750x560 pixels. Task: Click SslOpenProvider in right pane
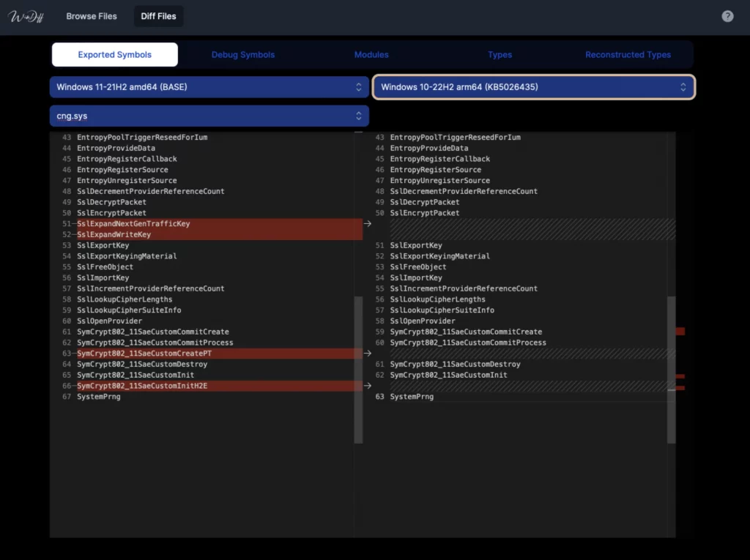coord(423,321)
